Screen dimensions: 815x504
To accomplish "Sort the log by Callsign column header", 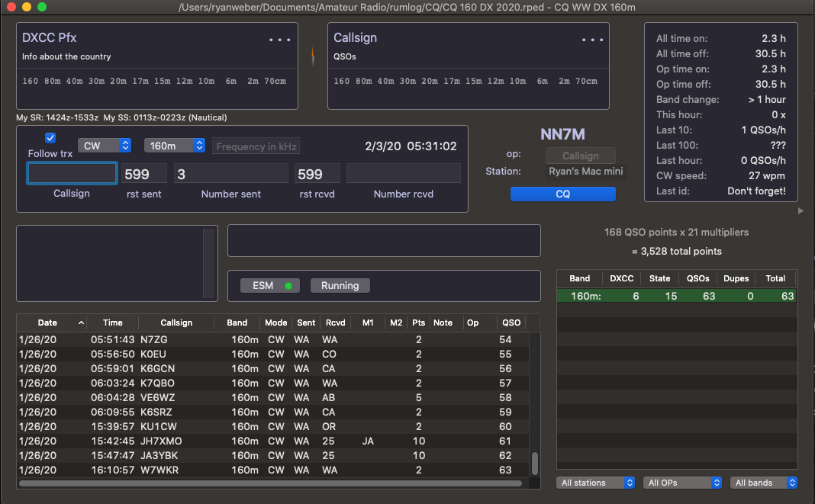I will click(x=176, y=323).
